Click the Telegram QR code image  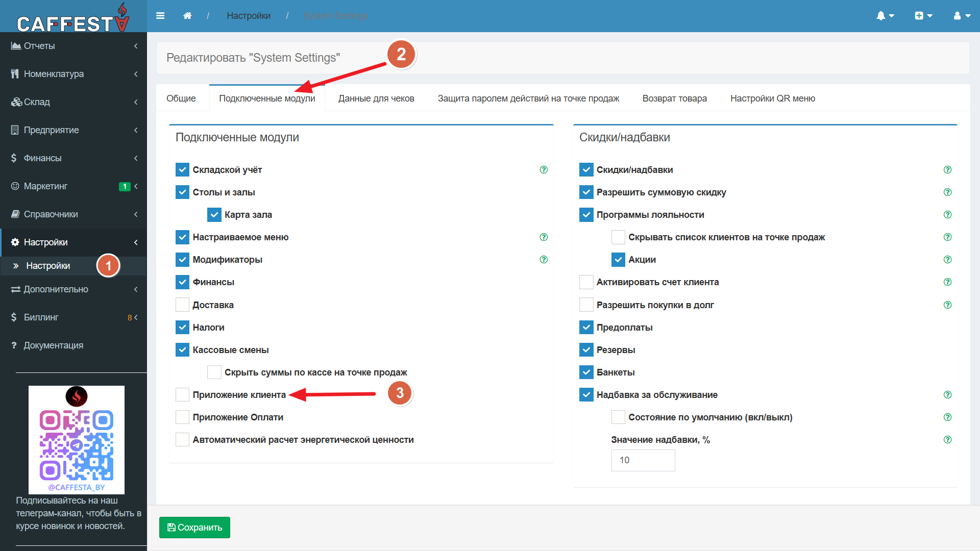pos(77,440)
